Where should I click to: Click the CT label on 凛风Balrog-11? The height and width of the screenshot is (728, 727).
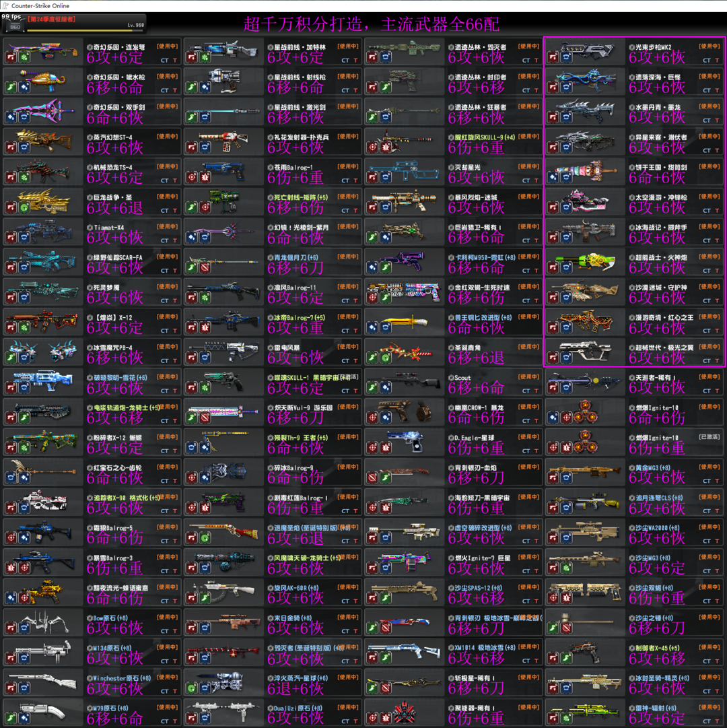[x=345, y=301]
